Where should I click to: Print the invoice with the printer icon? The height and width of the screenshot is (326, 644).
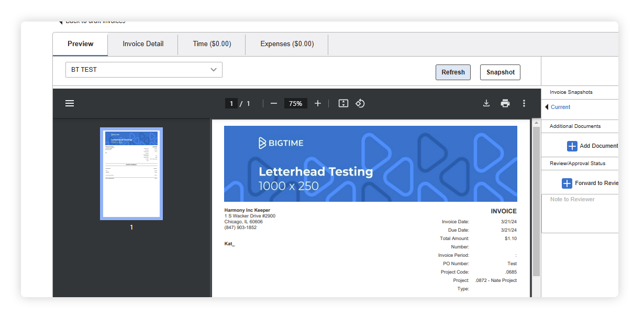tap(505, 103)
